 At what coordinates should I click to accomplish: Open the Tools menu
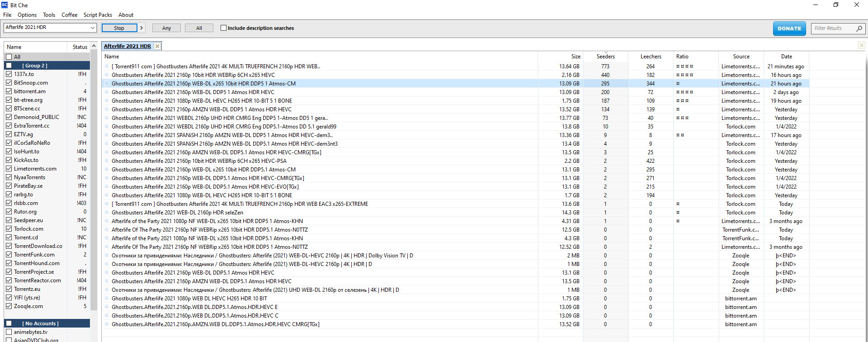[x=49, y=15]
